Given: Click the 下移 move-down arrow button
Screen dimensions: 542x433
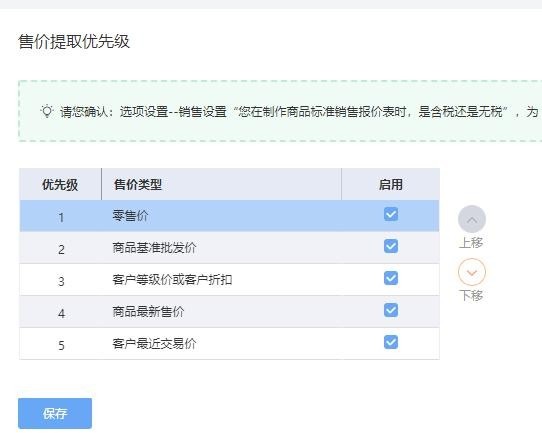Looking at the screenshot, I should [472, 272].
